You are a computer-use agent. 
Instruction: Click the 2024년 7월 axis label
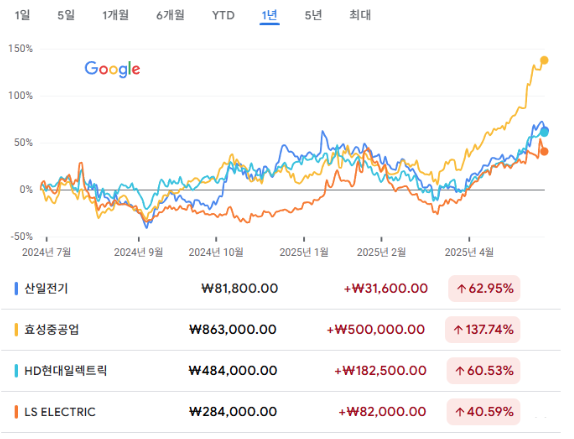tap(46, 252)
